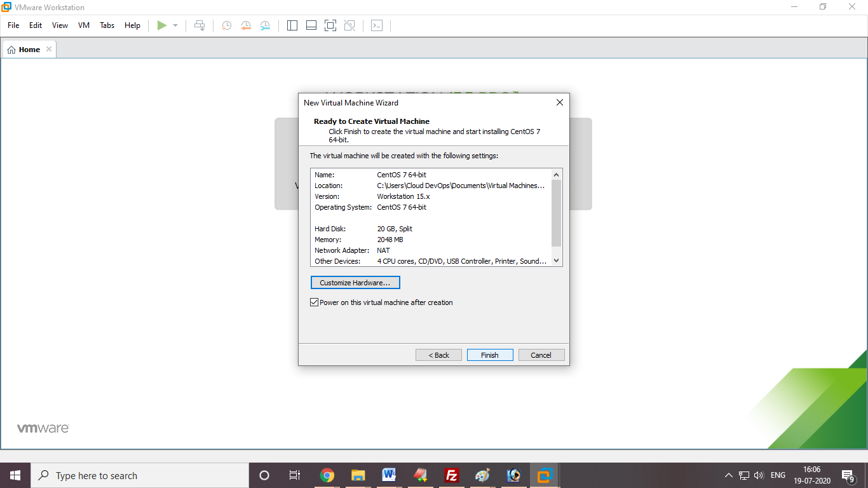Open the power options dropdown arrow
The width and height of the screenshot is (868, 488).
tap(175, 25)
